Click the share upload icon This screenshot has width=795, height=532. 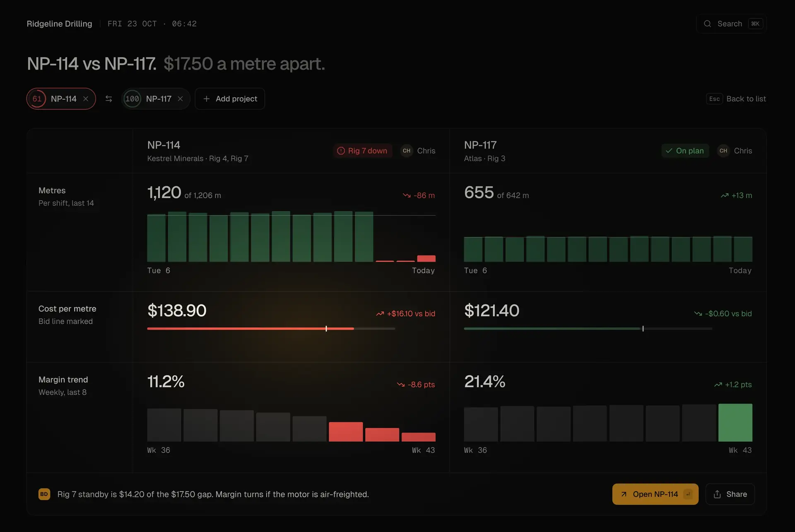[718, 494]
